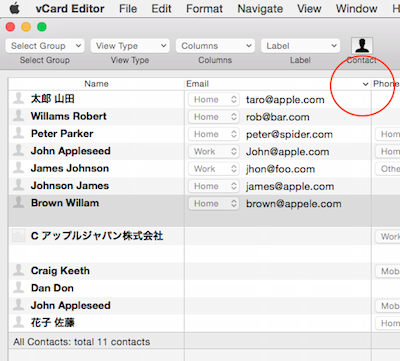The width and height of the screenshot is (400, 361).
Task: Open the Window menu
Action: click(x=356, y=9)
